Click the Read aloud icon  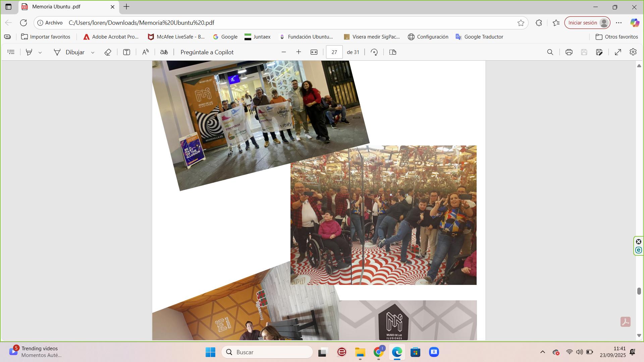pyautogui.click(x=145, y=52)
